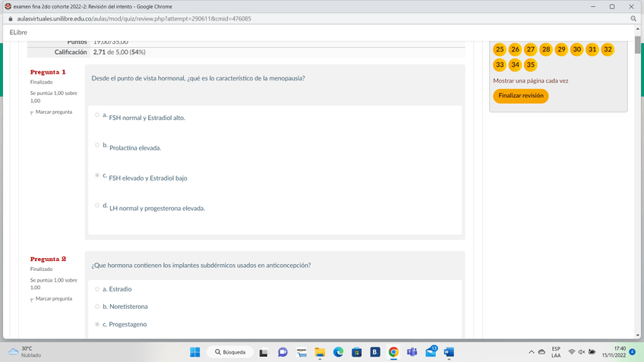Jump to question 35 in quiz navigation
This screenshot has width=644, height=362.
click(x=531, y=65)
